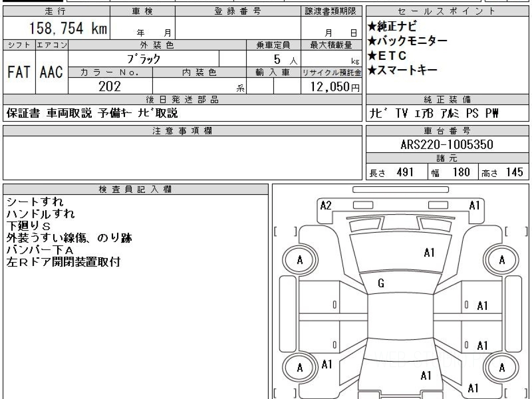This screenshot has width=532, height=399.
Task: Select the ブラック exterior color value
Action: tap(144, 59)
